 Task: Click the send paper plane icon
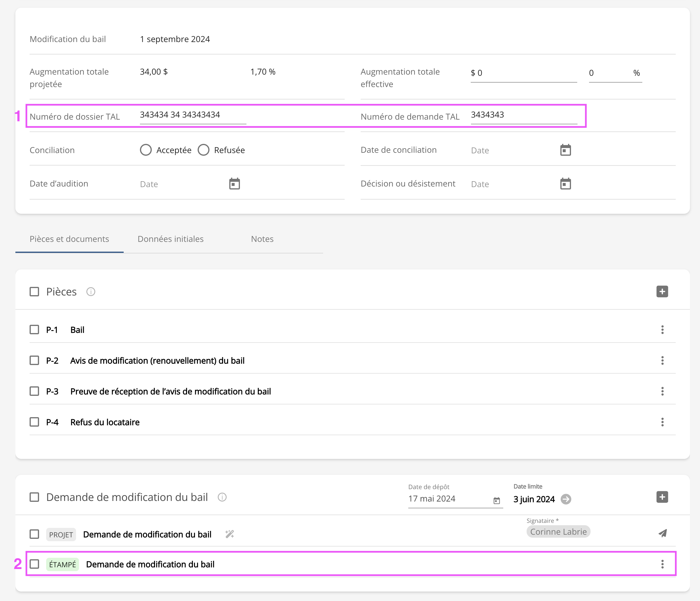point(662,533)
